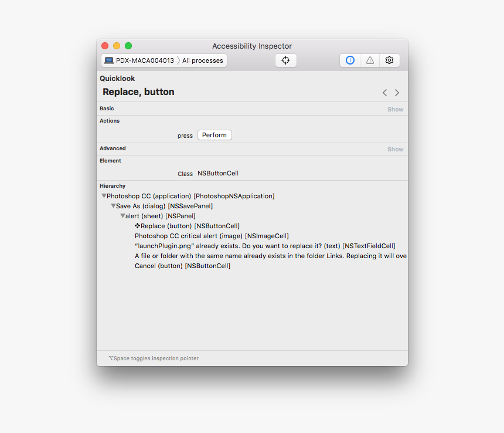504x433 pixels.
Task: Click the computer icon beside PDX-MACA004013
Action: click(x=108, y=60)
